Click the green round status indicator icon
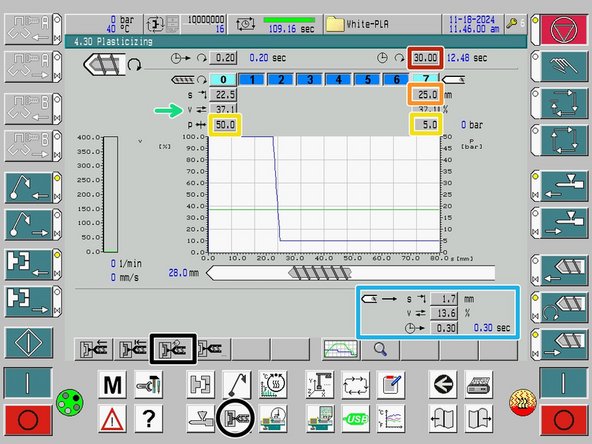 tap(70, 403)
